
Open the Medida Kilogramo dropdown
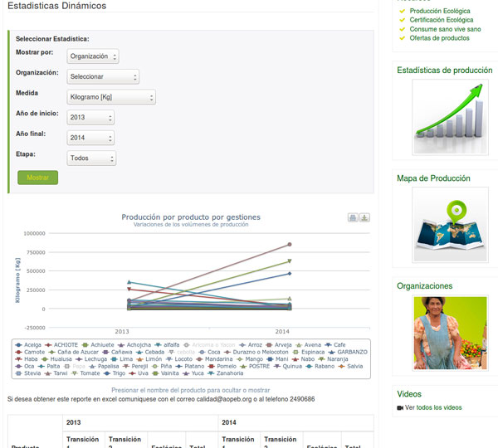111,97
